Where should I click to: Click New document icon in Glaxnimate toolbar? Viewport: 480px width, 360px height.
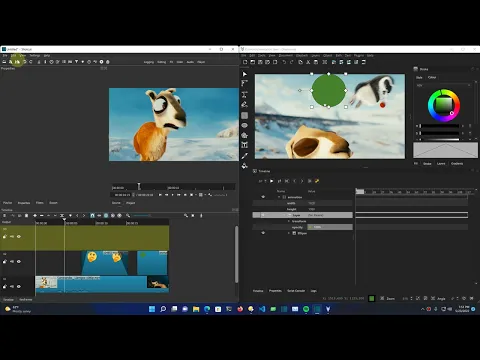click(x=245, y=62)
